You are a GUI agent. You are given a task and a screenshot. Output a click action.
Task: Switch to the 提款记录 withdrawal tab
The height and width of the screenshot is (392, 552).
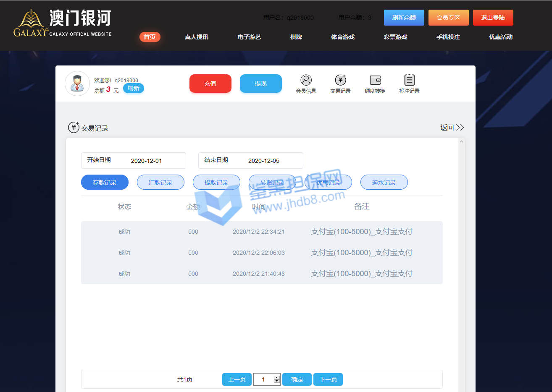point(216,183)
